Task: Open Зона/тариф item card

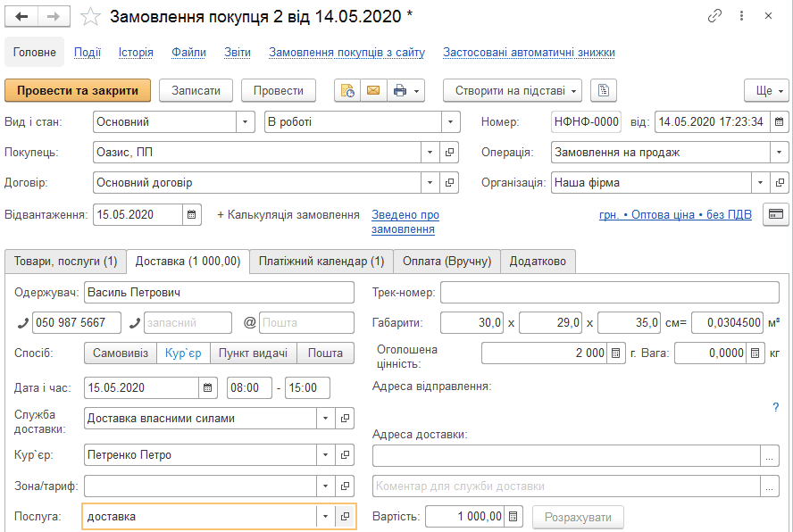Action: pyautogui.click(x=345, y=486)
